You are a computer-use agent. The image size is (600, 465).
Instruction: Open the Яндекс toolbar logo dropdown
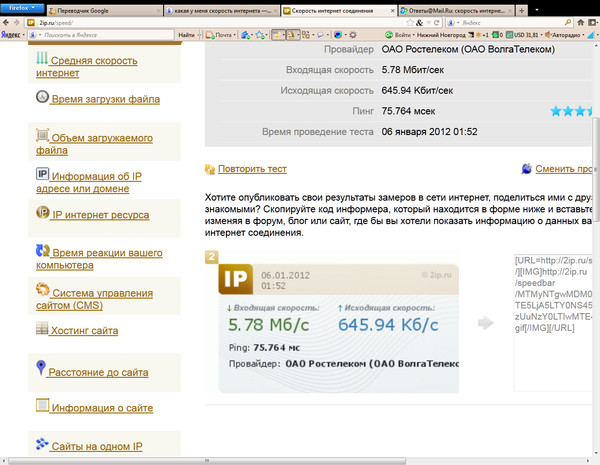(x=13, y=35)
